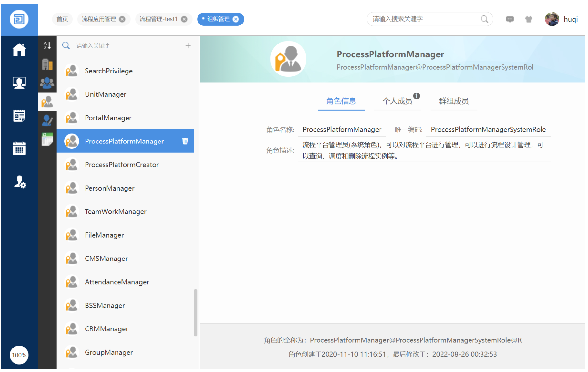
Task: Select the organization building icon
Action: tap(47, 64)
